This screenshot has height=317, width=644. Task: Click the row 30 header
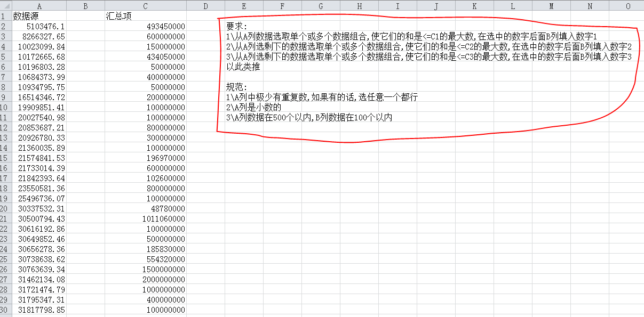click(5, 310)
